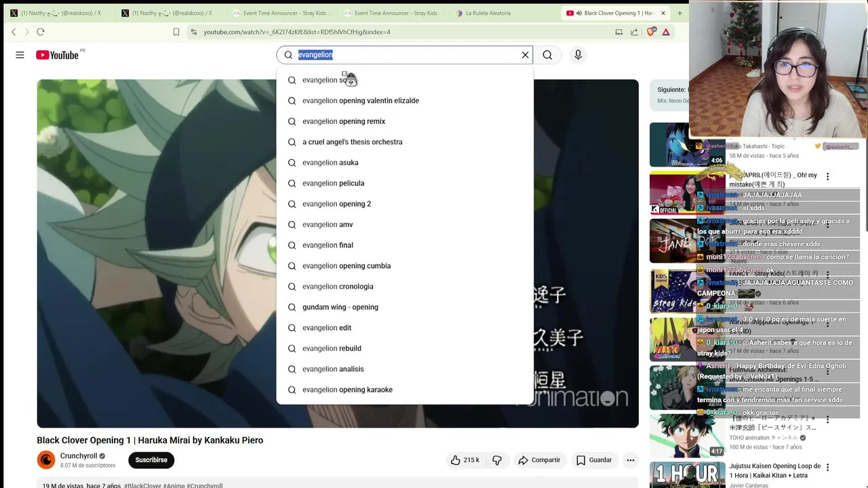Select suggestion evangelion rebuild
The width and height of the screenshot is (868, 488).
coord(405,349)
